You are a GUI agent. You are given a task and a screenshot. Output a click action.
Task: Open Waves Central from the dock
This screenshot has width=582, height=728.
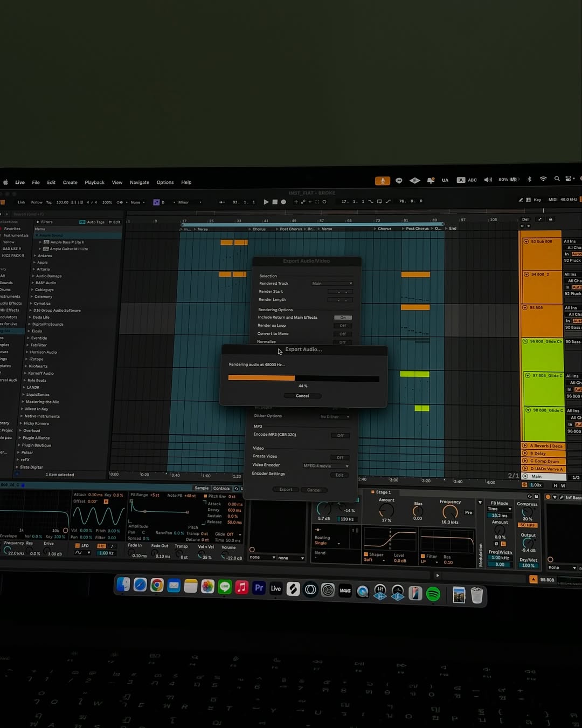(345, 591)
